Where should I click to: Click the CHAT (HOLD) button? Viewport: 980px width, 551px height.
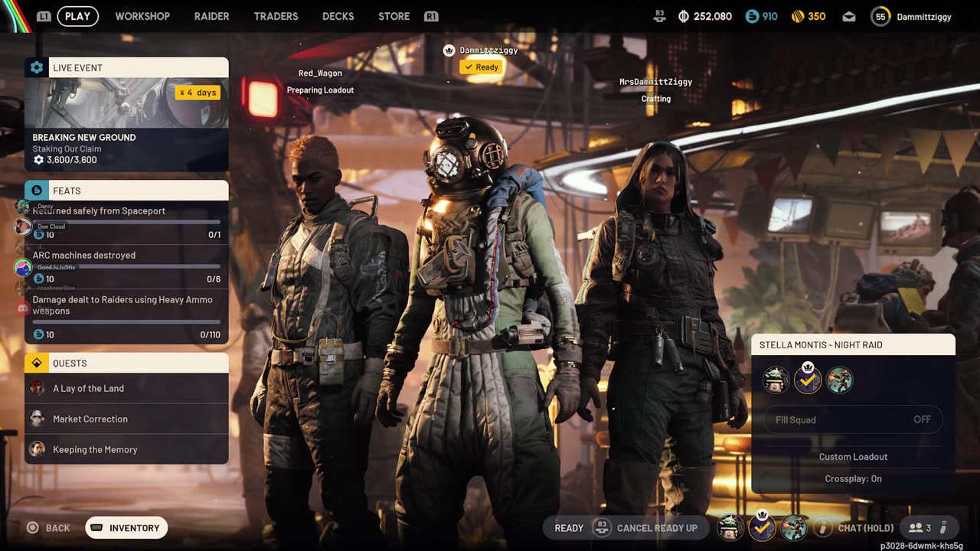tap(865, 528)
